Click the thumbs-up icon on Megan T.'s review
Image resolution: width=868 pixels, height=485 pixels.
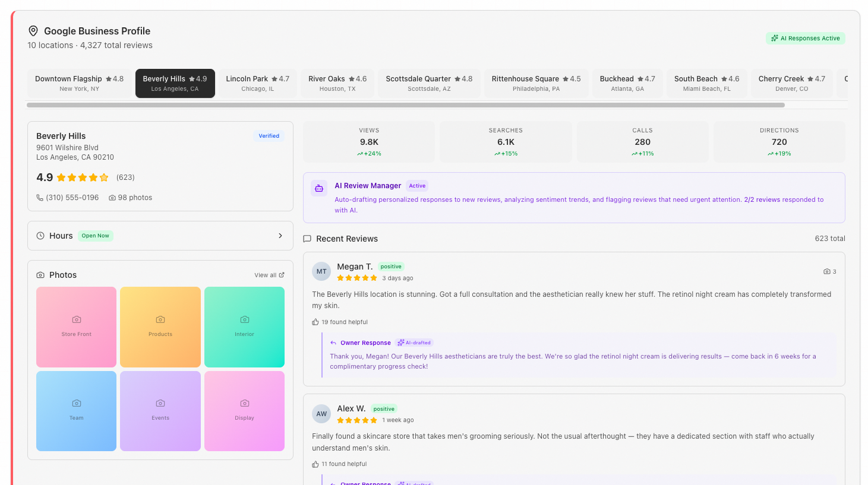315,322
